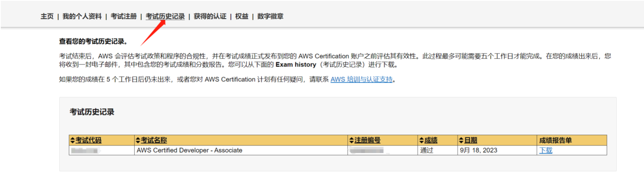This screenshot has width=644, height=181.
Task: Open 获得的认证 in the navigation
Action: (x=210, y=16)
